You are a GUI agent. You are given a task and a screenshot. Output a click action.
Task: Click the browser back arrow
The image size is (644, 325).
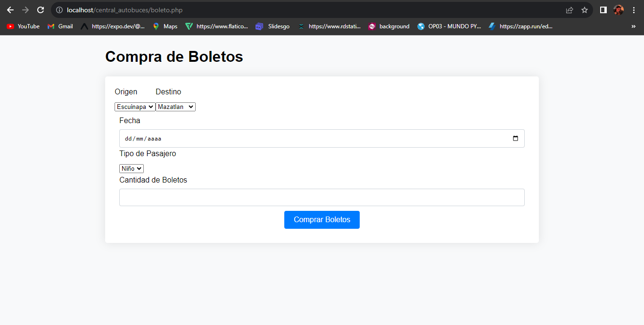click(10, 10)
